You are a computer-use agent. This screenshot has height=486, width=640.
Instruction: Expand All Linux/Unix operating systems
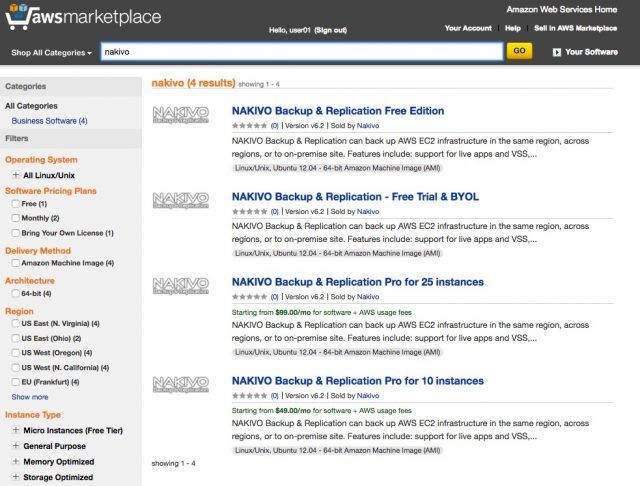click(16, 175)
